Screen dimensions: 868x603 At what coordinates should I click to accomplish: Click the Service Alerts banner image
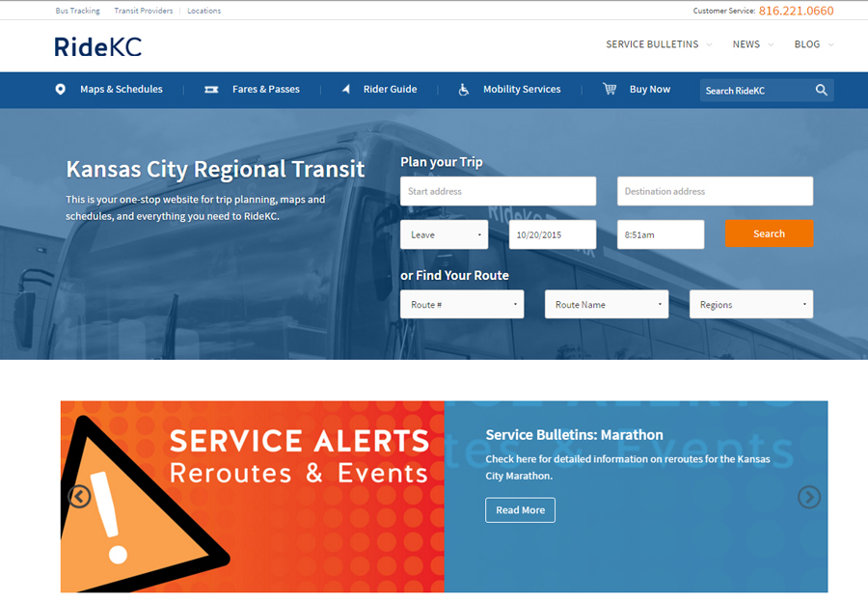[x=253, y=497]
